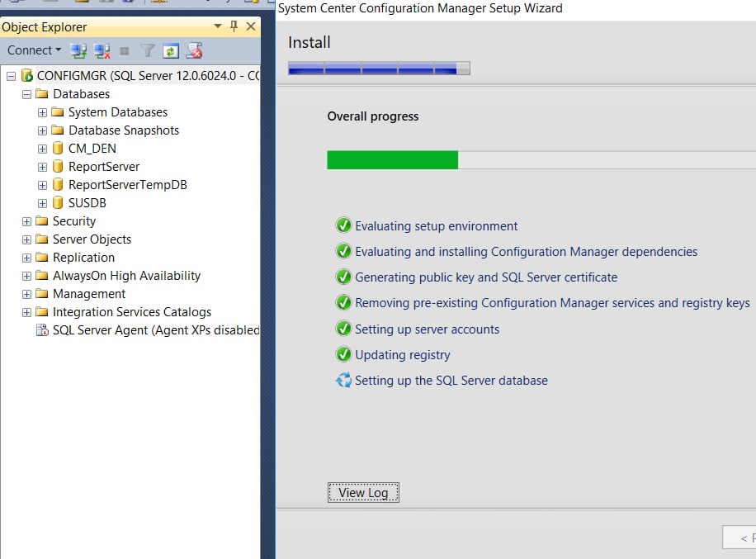Click checkmark beside Setting up server accounts
Image resolution: width=756 pixels, height=559 pixels.
pos(343,329)
